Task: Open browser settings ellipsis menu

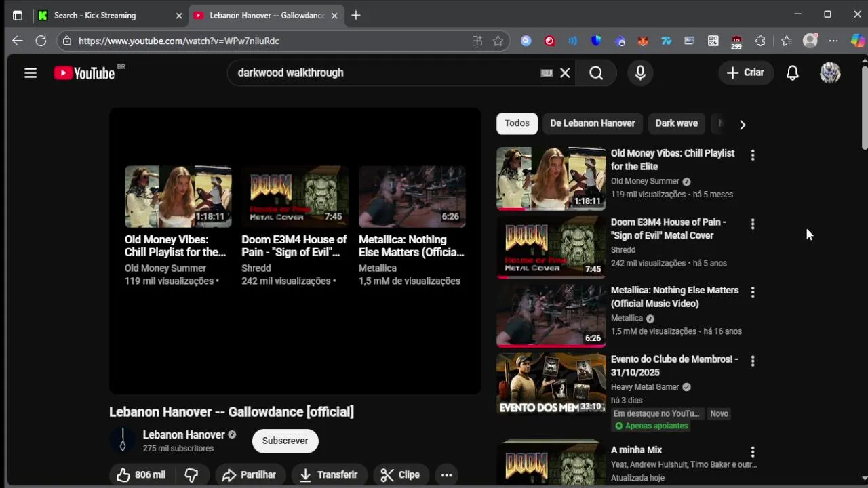Action: point(833,41)
